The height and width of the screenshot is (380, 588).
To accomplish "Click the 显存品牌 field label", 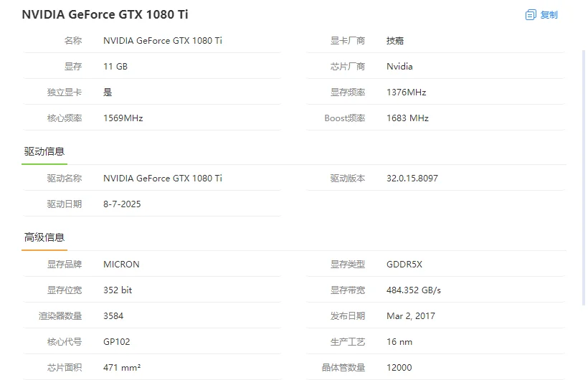I will pyautogui.click(x=64, y=264).
